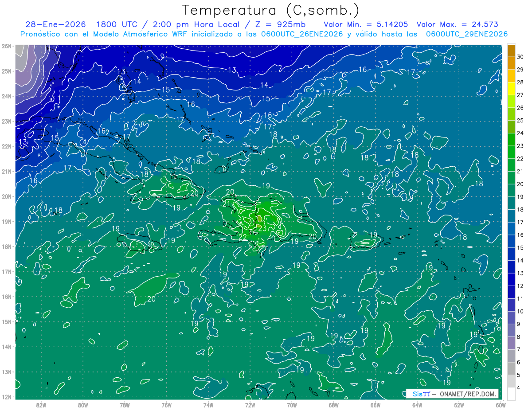Click the white bottom swatch of color bar

click(511, 394)
